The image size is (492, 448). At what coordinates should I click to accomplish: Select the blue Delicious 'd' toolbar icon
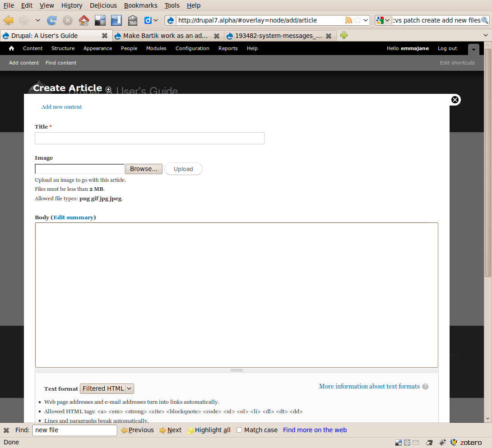click(x=149, y=20)
